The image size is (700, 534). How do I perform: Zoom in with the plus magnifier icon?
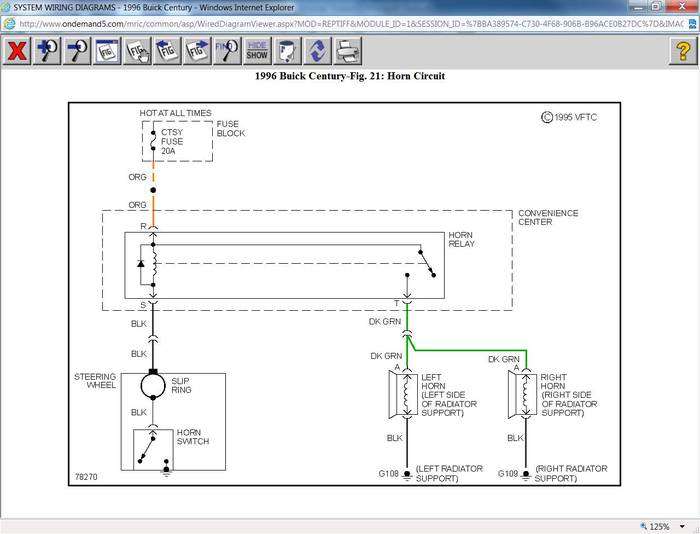tap(47, 51)
